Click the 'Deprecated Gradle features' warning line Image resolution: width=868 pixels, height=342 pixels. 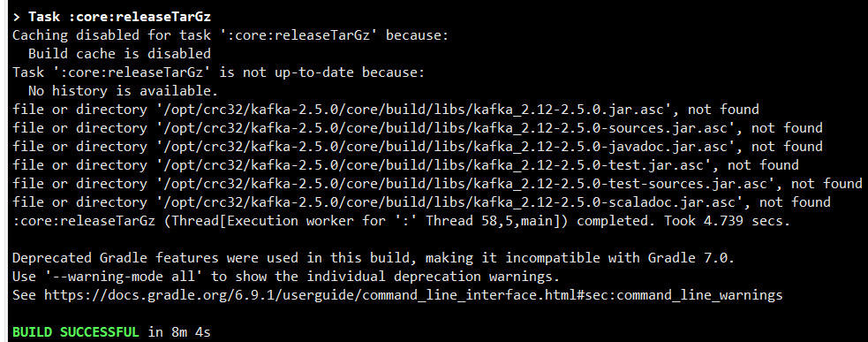(374, 258)
